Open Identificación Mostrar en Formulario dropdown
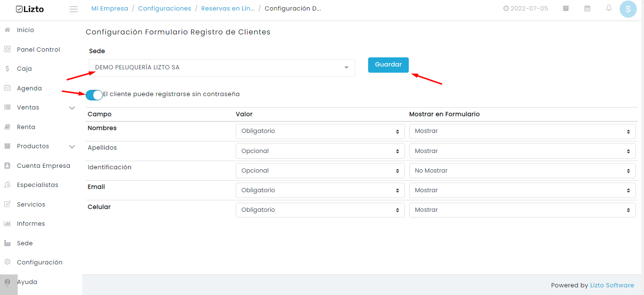Viewport: 644px width, 295px height. 523,171
